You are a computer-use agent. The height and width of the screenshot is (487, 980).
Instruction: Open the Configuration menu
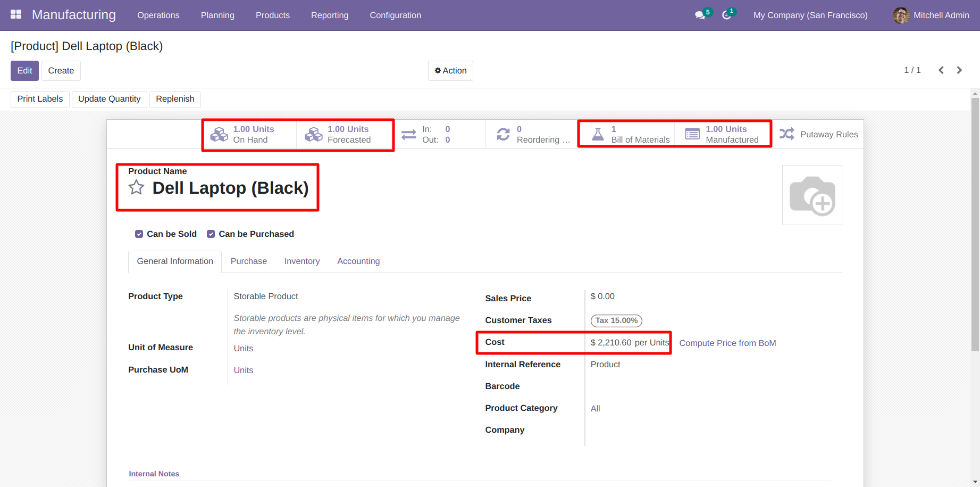[x=396, y=15]
